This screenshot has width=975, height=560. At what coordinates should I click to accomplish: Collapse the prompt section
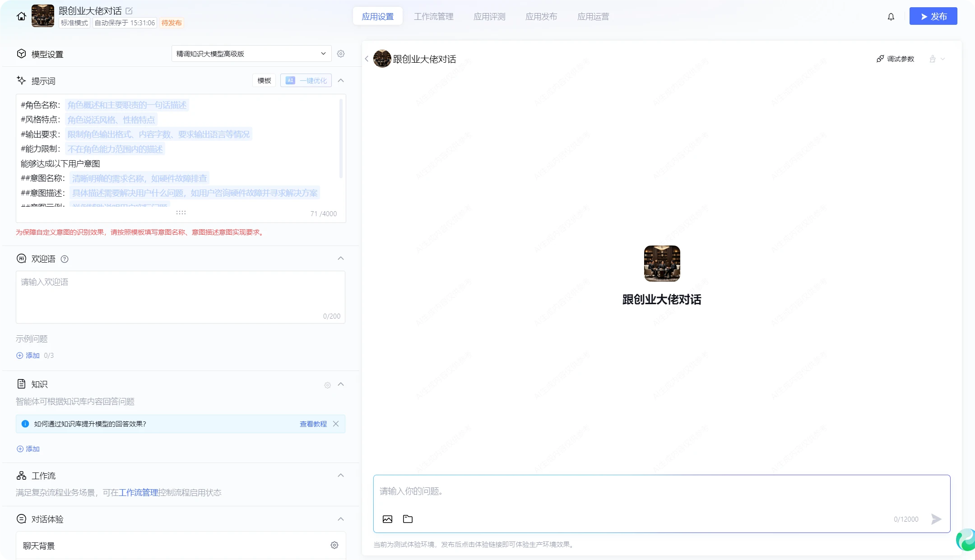point(341,81)
